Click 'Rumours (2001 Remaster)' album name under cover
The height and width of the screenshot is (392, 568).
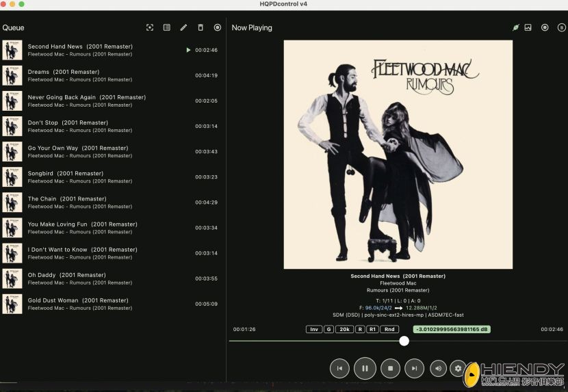(398, 290)
